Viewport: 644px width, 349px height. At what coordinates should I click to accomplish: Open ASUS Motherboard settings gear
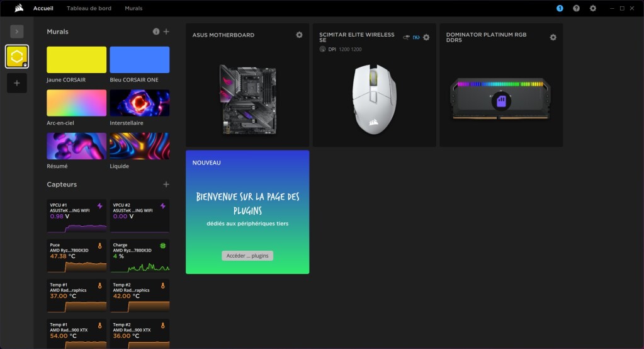tap(300, 35)
